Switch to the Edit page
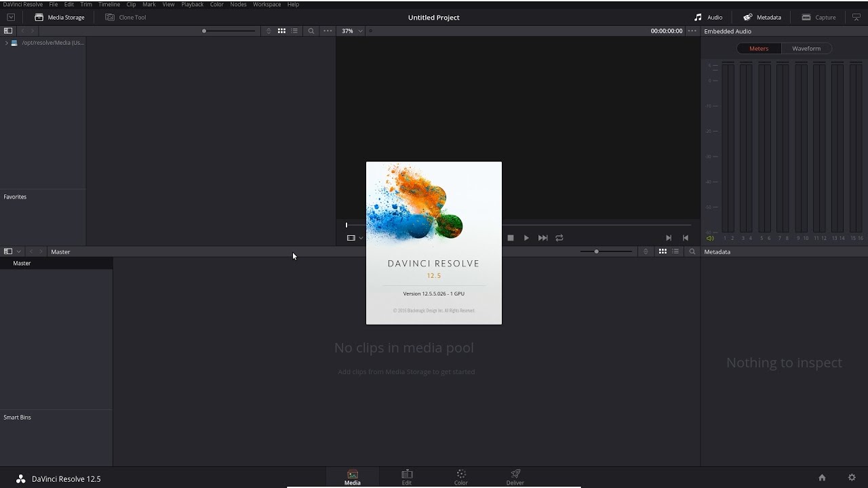Viewport: 868px width, 488px height. 407,477
